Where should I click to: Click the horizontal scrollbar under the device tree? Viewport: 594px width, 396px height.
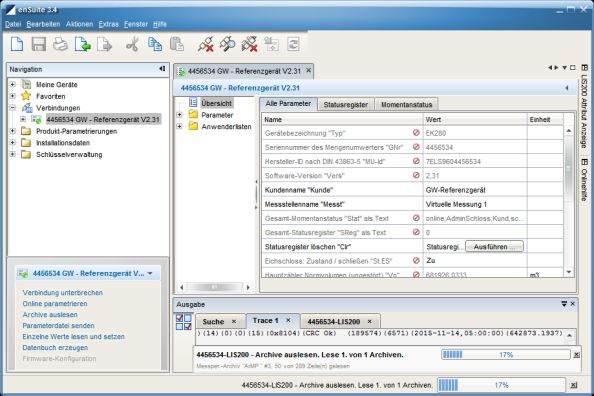[x=214, y=287]
